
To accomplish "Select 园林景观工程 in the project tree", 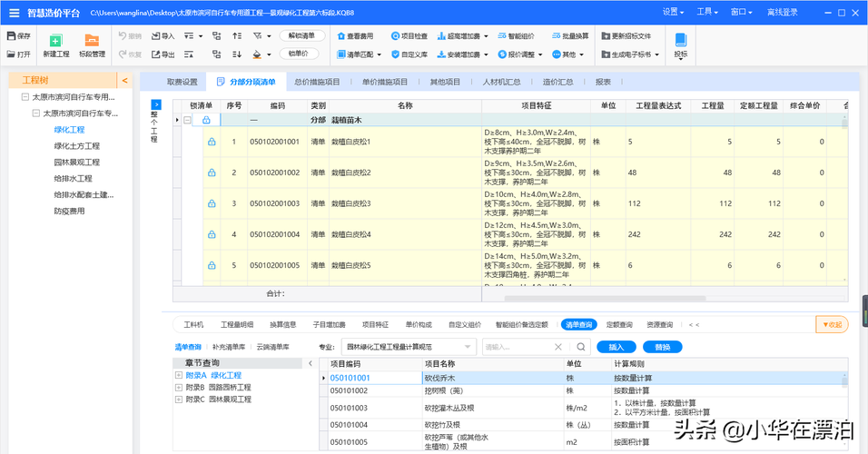I will [77, 163].
